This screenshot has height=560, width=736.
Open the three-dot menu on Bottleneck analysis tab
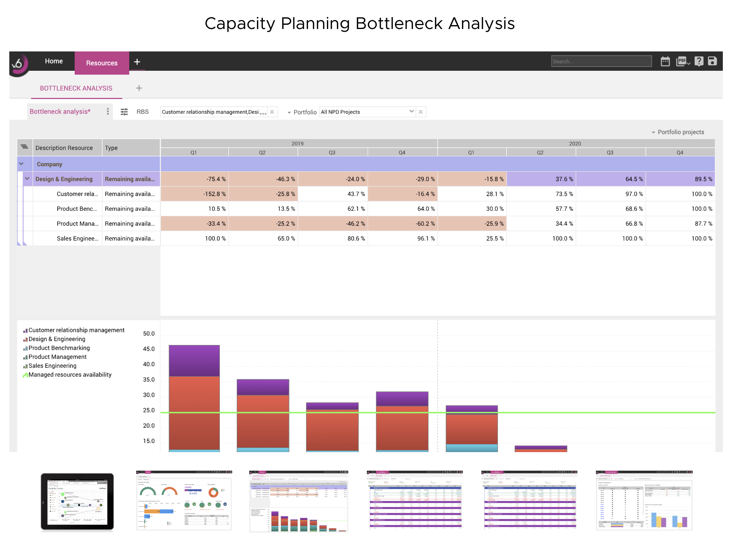[108, 111]
